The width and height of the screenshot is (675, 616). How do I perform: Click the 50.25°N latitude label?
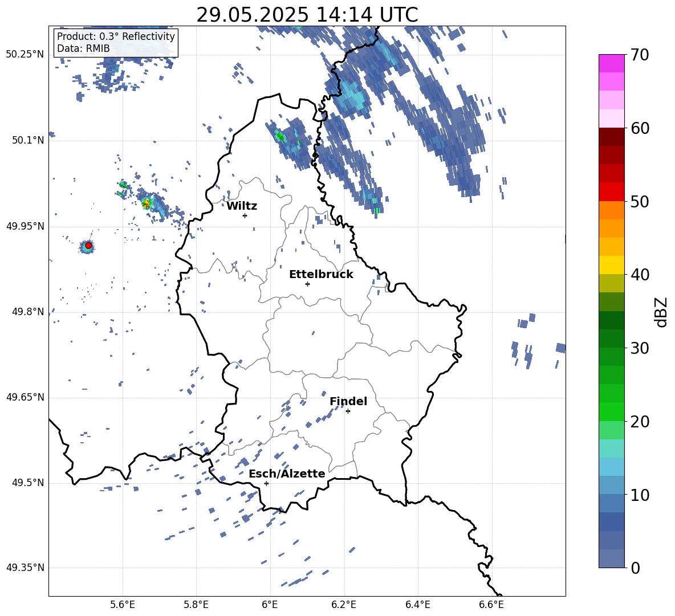(x=25, y=55)
